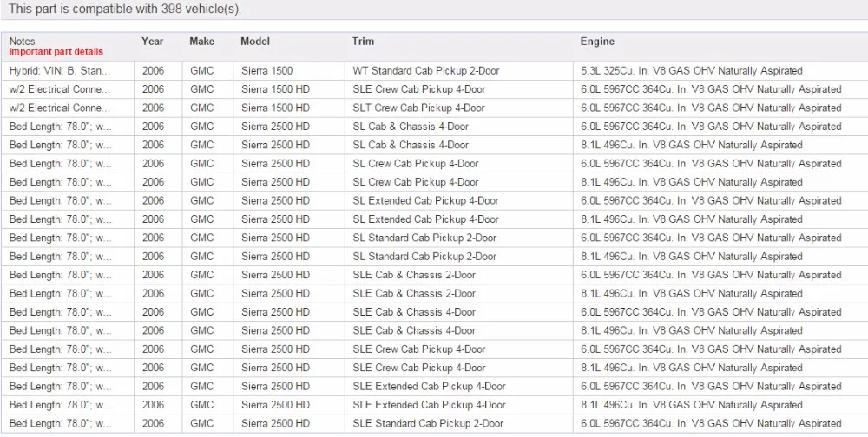Click GMC make in SLT Crew Cab row
The height and width of the screenshot is (437, 868).
(x=201, y=108)
